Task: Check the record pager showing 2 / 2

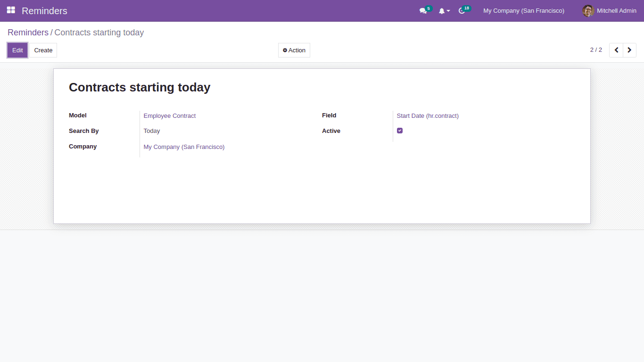Action: pyautogui.click(x=595, y=49)
